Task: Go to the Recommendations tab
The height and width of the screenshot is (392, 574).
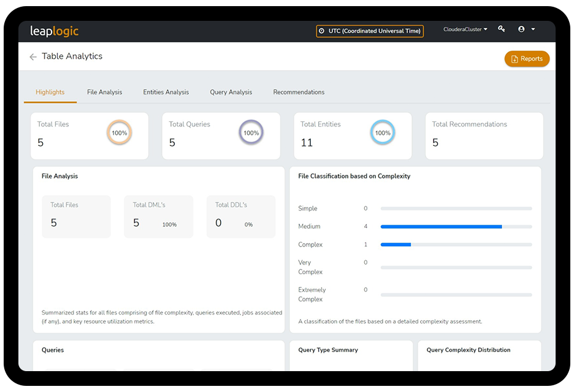Action: pyautogui.click(x=299, y=92)
